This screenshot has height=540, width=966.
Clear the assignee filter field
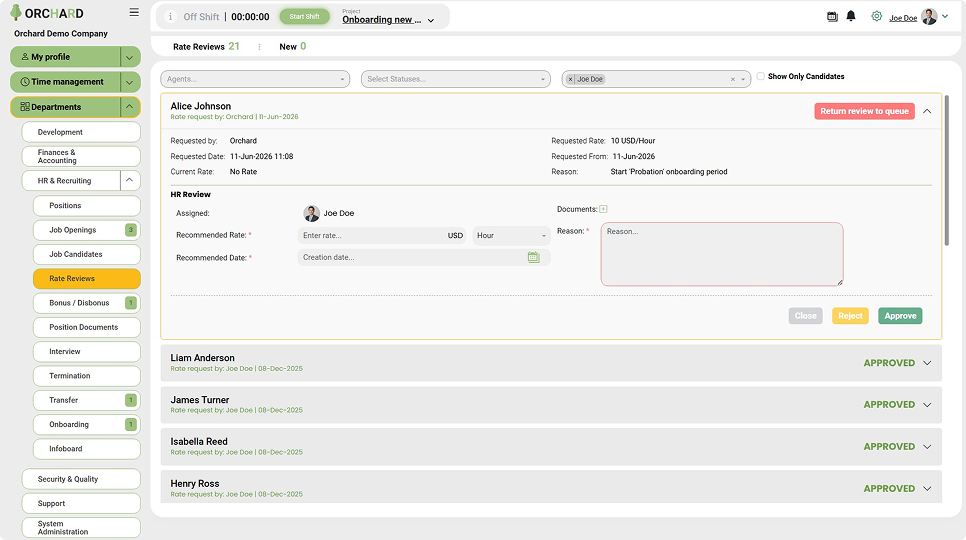click(733, 79)
